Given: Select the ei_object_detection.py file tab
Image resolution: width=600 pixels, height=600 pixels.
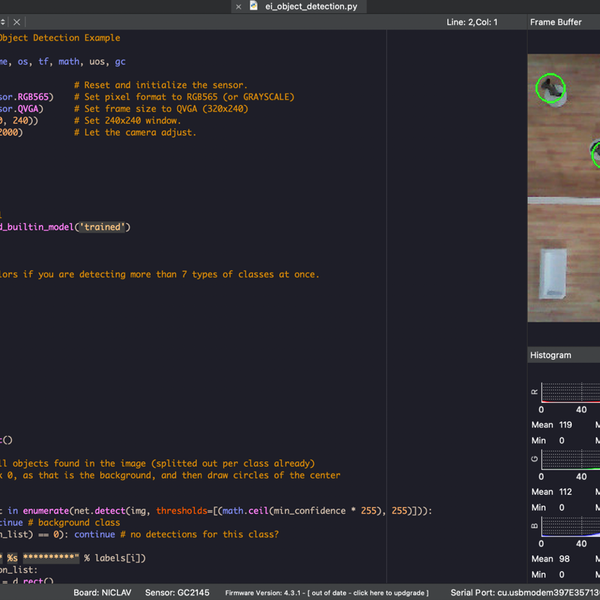Looking at the screenshot, I should tap(310, 6).
